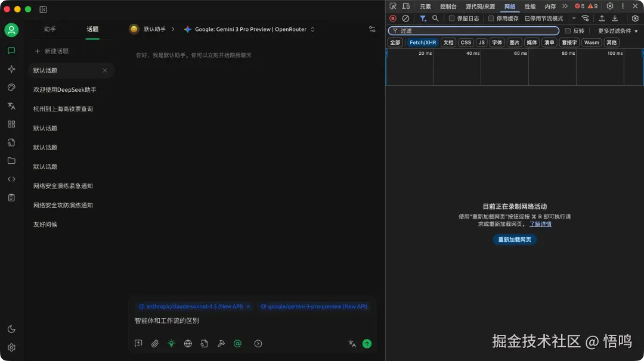Open the quick phrases circle arrow icon

pyautogui.click(x=258, y=343)
